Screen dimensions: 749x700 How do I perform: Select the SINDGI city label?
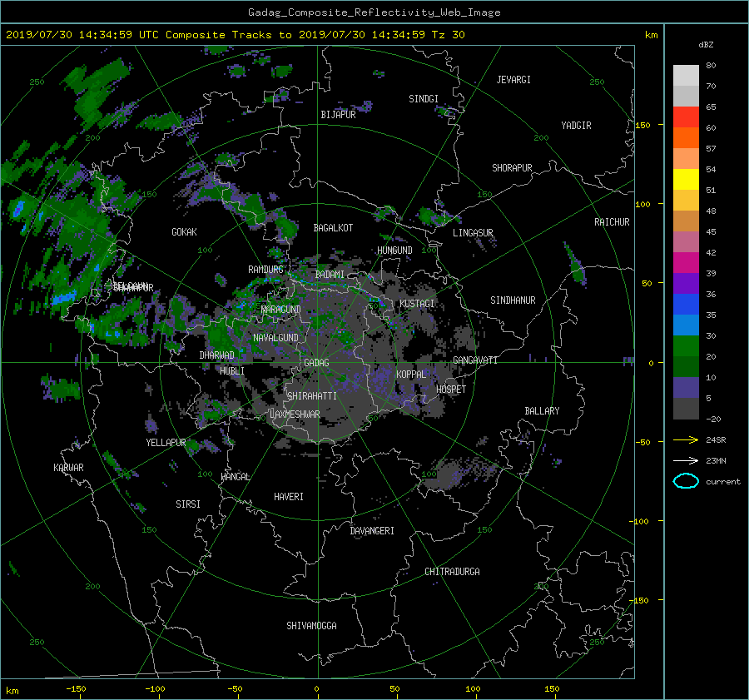[424, 99]
